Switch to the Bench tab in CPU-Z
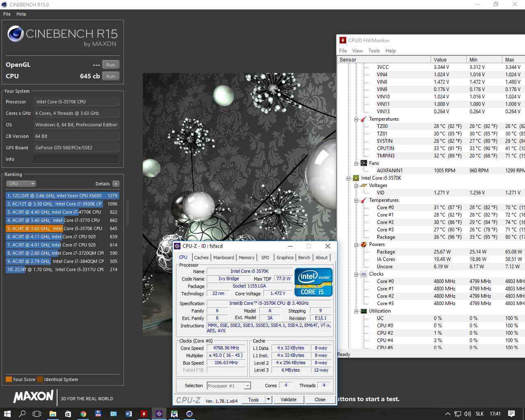Viewport: 525px width, 420px height. (x=304, y=258)
